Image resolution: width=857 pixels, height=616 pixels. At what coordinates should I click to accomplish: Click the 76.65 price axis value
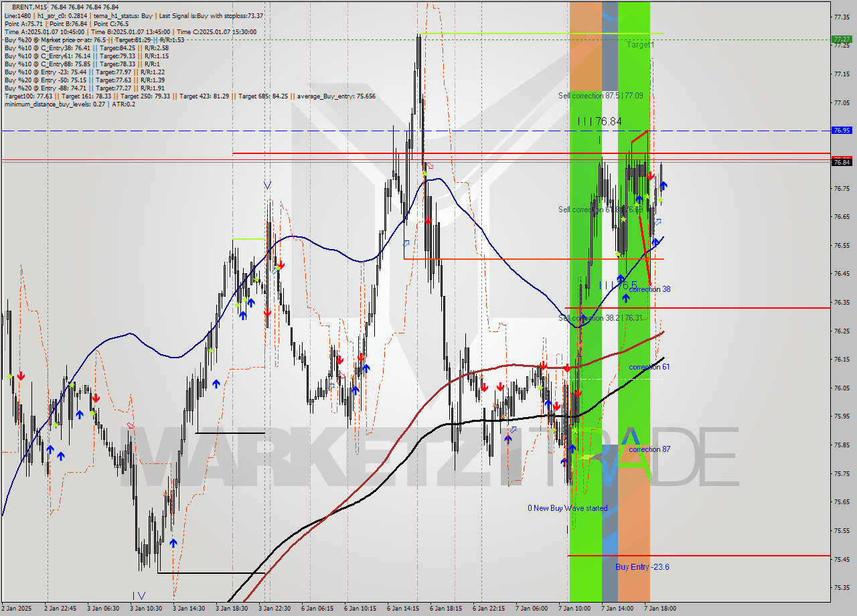tap(842, 216)
